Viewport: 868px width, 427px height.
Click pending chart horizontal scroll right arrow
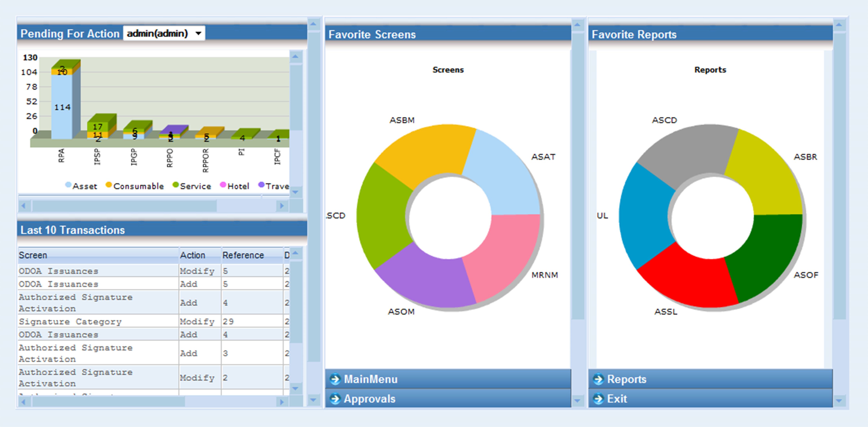click(282, 206)
